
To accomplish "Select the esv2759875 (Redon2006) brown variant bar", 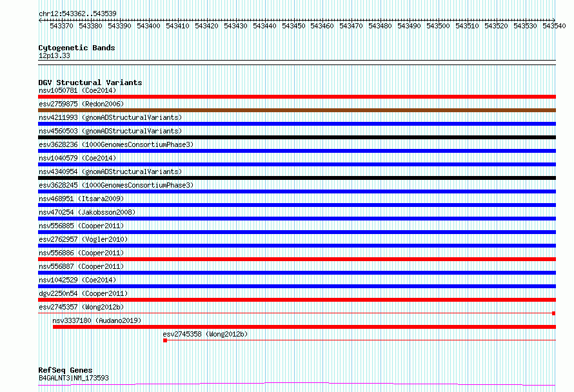I will coord(297,110).
